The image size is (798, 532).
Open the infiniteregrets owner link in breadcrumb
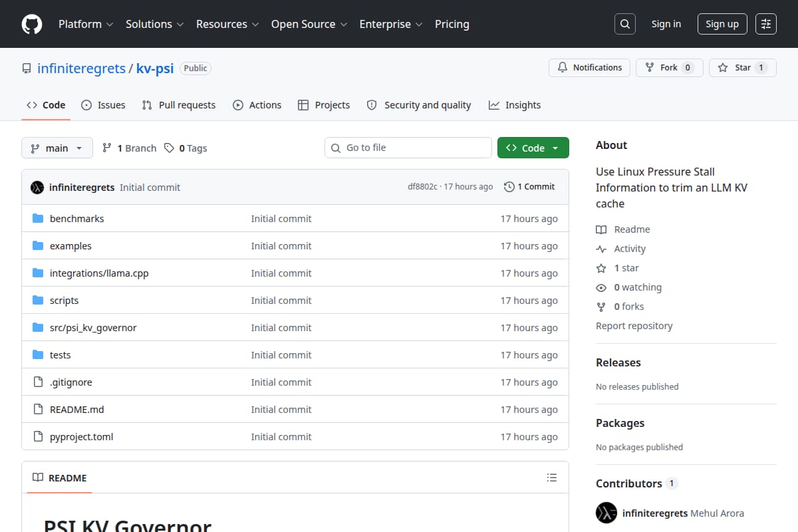[x=81, y=68]
